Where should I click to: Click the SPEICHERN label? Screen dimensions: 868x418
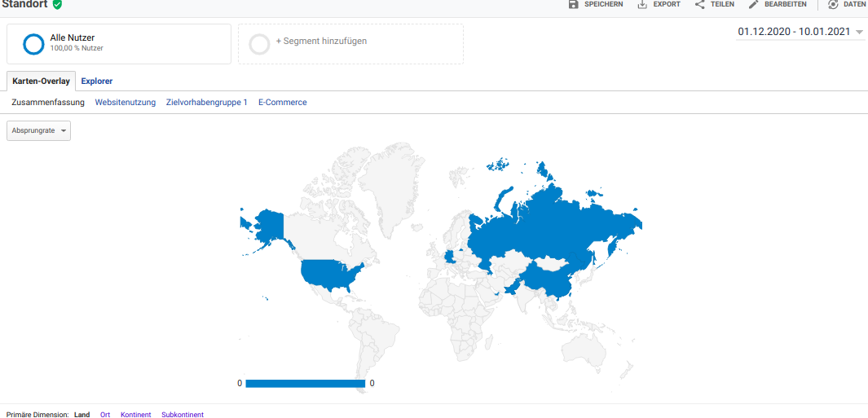click(x=604, y=4)
